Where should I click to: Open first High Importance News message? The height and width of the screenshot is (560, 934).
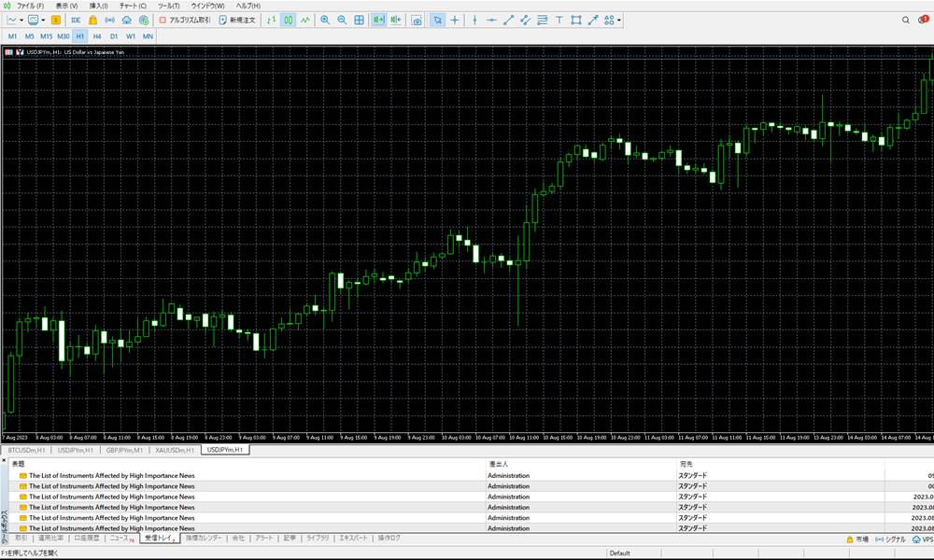point(111,475)
